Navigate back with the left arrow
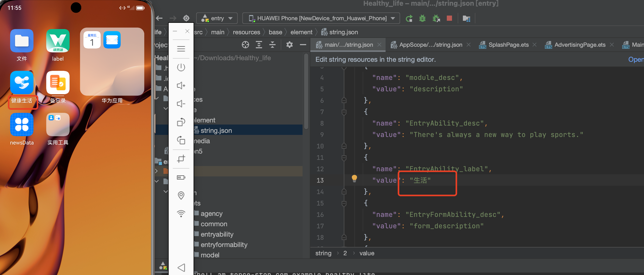The image size is (644, 275). coord(159,18)
